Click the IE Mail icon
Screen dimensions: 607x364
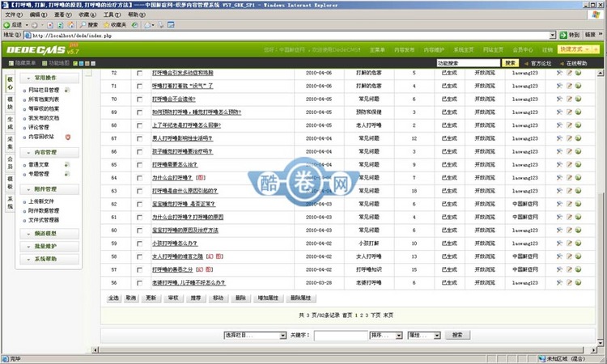click(x=149, y=25)
